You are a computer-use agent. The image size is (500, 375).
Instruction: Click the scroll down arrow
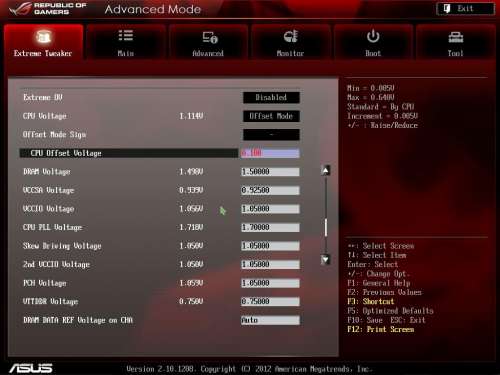[326, 259]
